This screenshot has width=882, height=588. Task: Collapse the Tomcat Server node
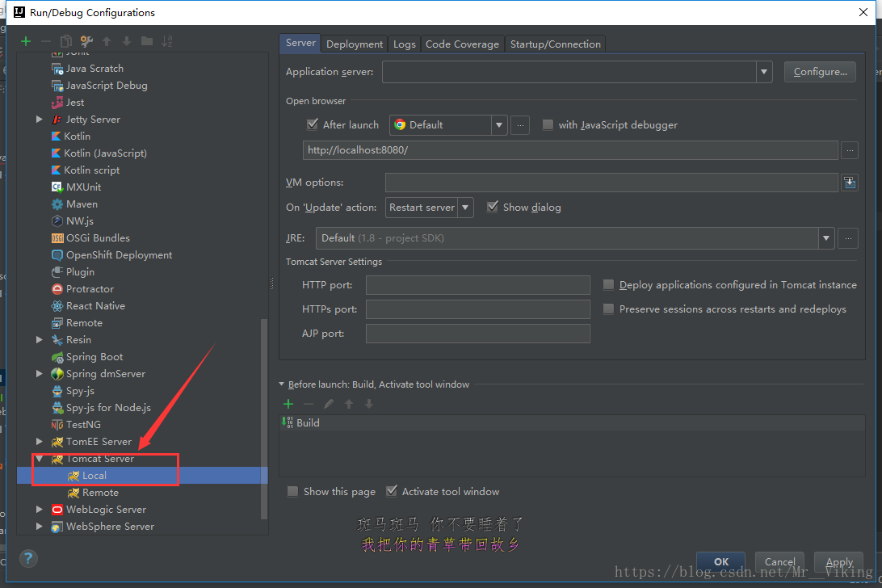coord(40,459)
